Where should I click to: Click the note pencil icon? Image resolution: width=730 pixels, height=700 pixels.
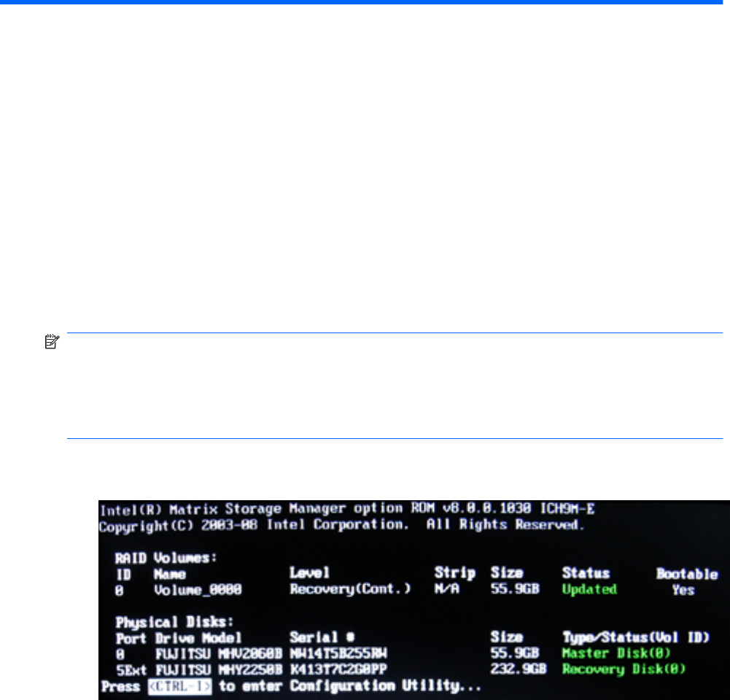pyautogui.click(x=52, y=342)
